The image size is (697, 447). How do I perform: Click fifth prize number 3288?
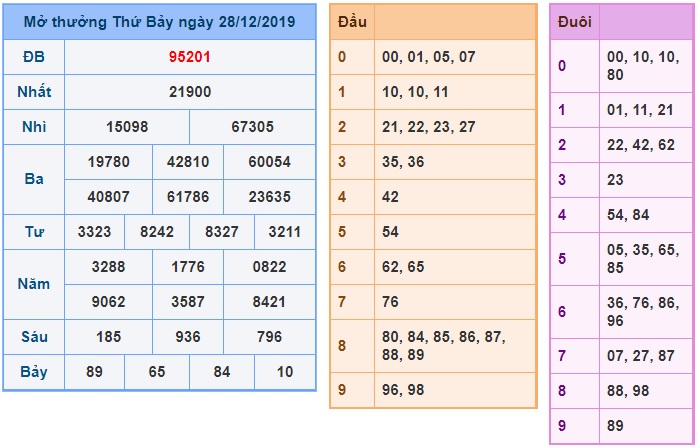(x=108, y=267)
